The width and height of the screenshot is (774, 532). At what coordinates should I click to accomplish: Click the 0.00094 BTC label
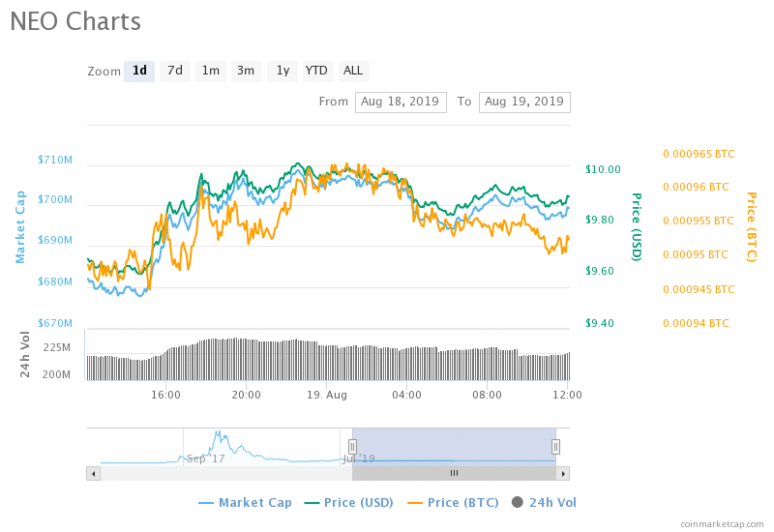tap(696, 324)
